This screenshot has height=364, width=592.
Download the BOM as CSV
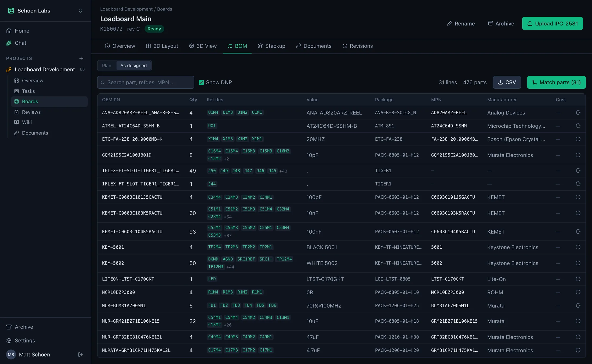(x=507, y=82)
